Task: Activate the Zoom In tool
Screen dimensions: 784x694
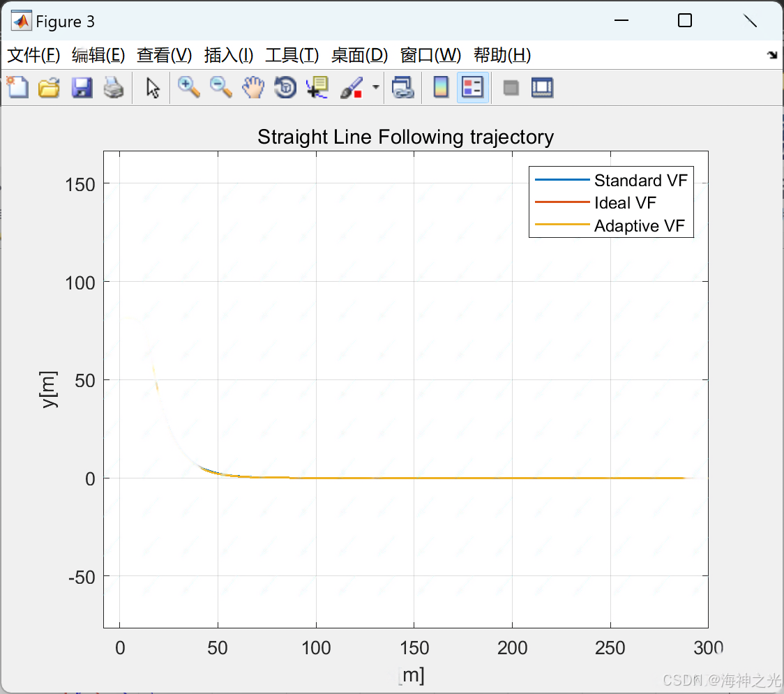Action: pos(189,87)
